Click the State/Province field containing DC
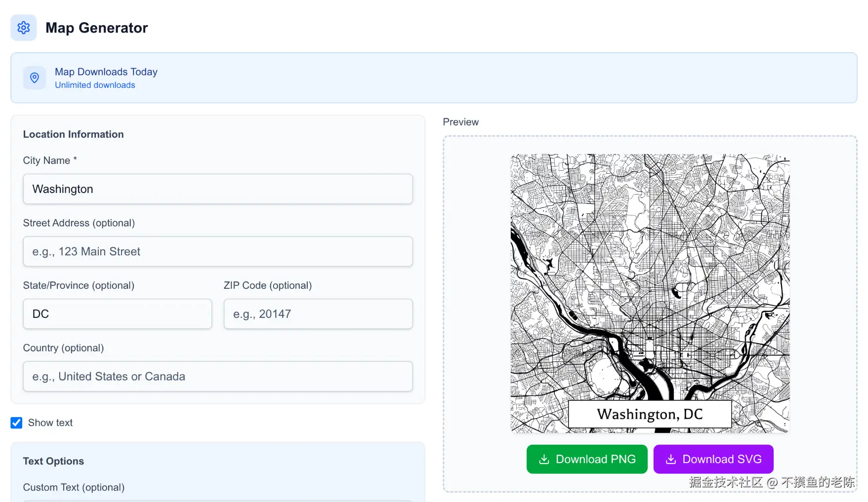The image size is (868, 502). tap(118, 314)
